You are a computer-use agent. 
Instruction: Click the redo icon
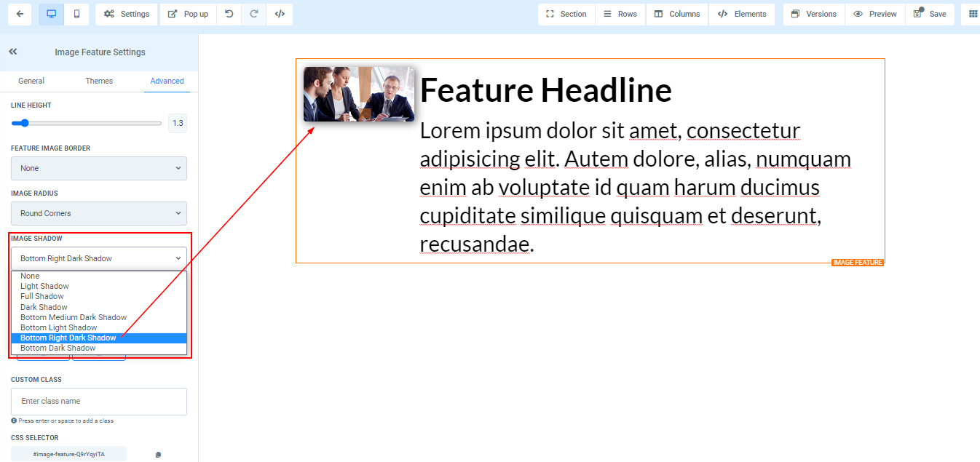coord(254,14)
